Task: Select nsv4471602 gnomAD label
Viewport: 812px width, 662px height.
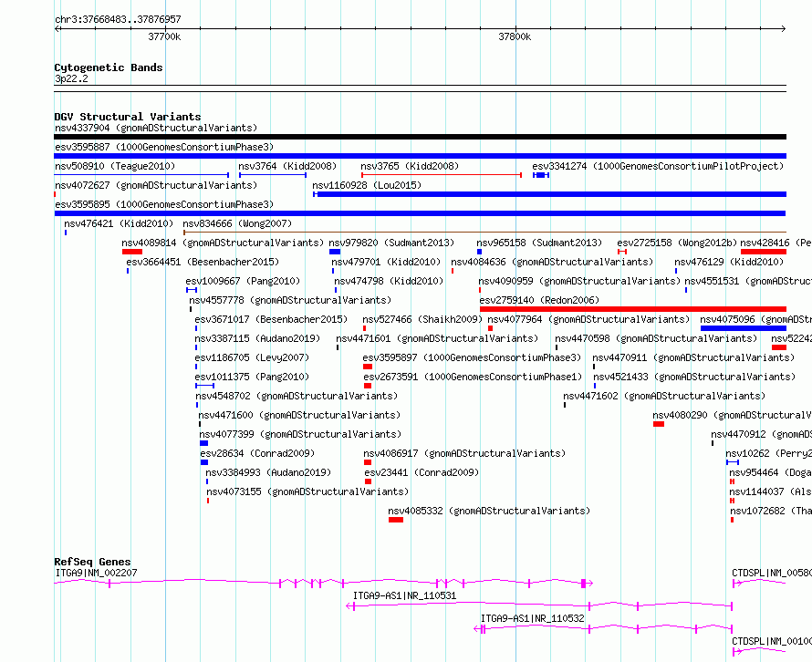Action: click(664, 396)
